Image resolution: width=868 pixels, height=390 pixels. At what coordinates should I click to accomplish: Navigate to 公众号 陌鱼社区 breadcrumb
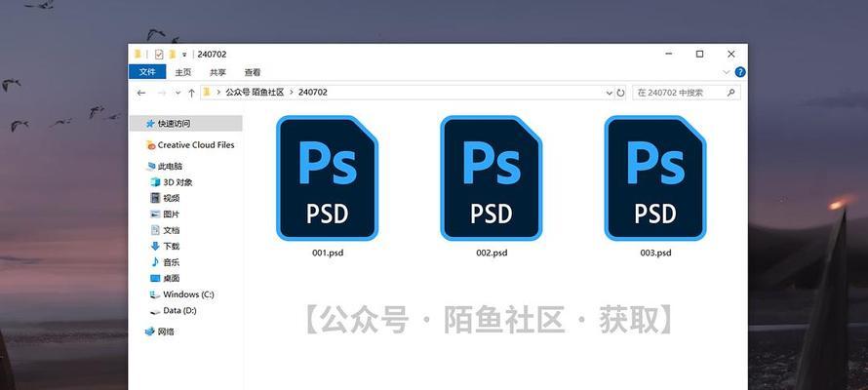click(x=255, y=93)
